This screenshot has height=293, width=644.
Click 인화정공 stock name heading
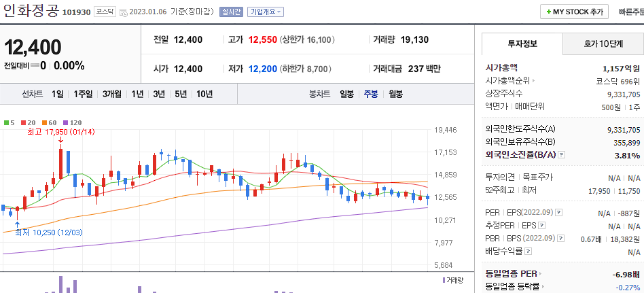coord(31,10)
